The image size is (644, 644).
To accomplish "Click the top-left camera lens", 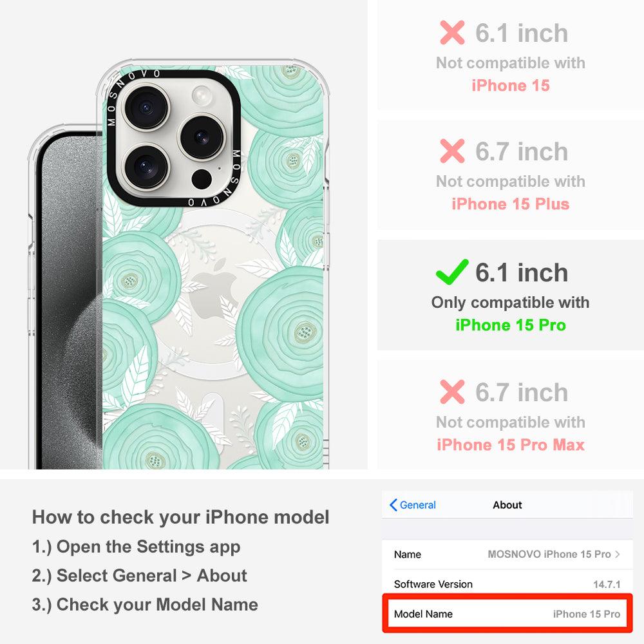I will click(x=146, y=108).
